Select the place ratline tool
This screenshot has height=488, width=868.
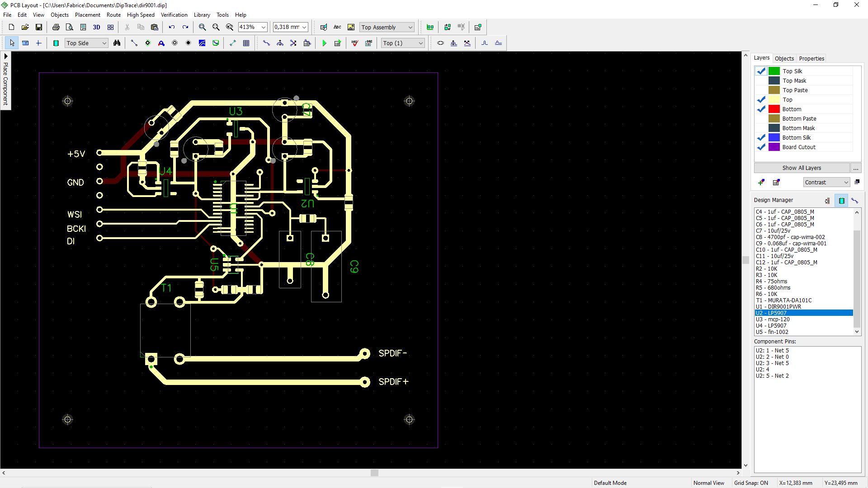pyautogui.click(x=134, y=43)
